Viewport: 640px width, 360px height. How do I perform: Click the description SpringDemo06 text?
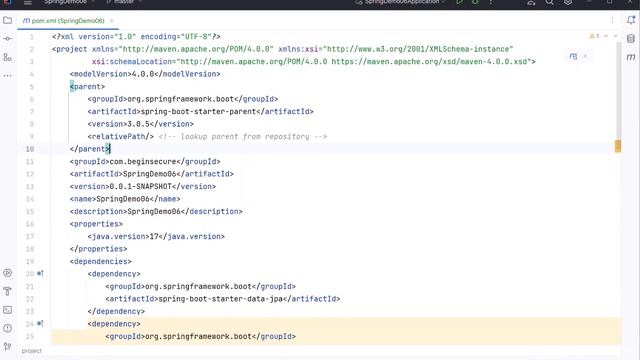point(154,211)
